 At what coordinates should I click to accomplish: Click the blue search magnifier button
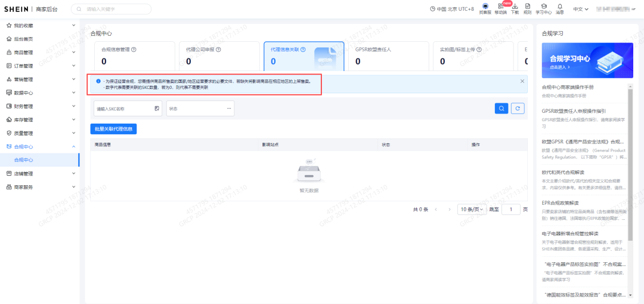pos(501,109)
